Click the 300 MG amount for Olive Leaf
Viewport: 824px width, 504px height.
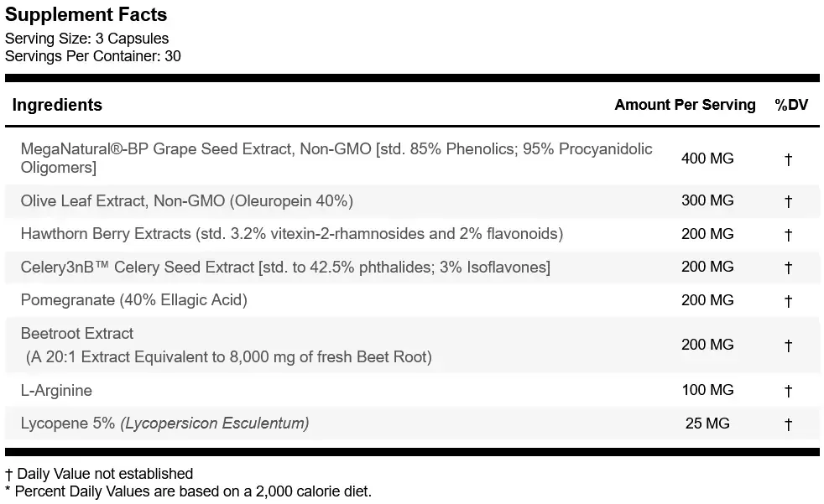coord(707,200)
